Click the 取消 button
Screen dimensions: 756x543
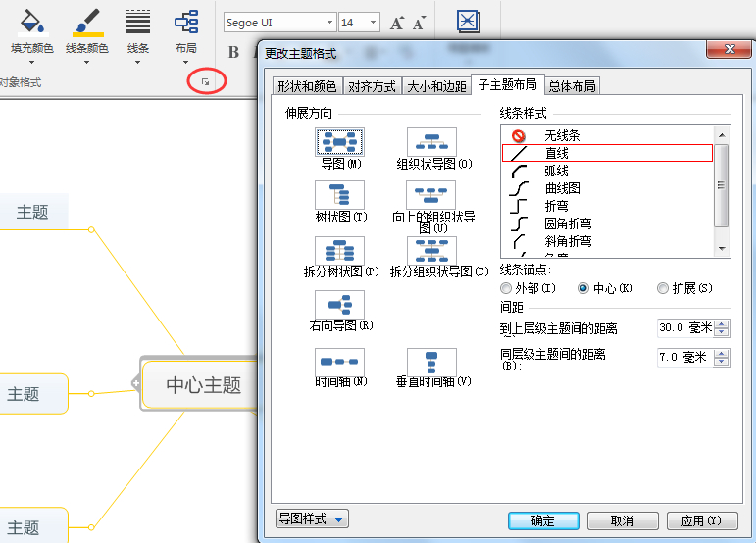(623, 520)
